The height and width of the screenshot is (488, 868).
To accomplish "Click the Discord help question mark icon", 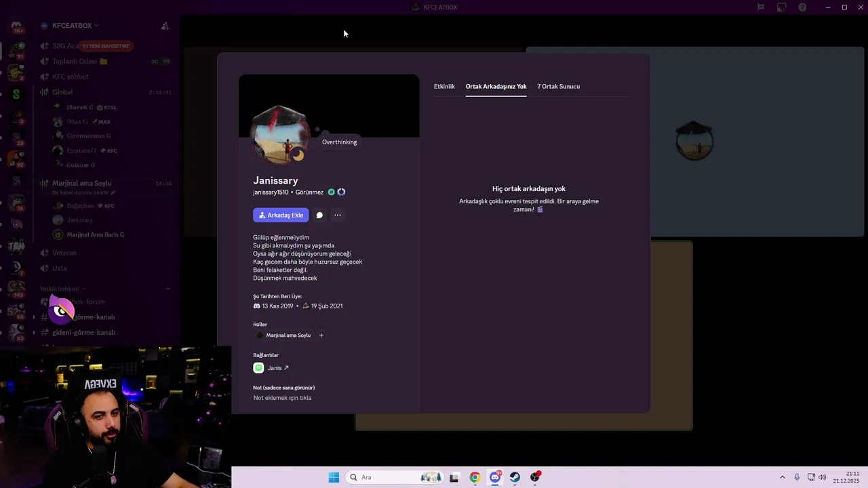I will [x=802, y=7].
